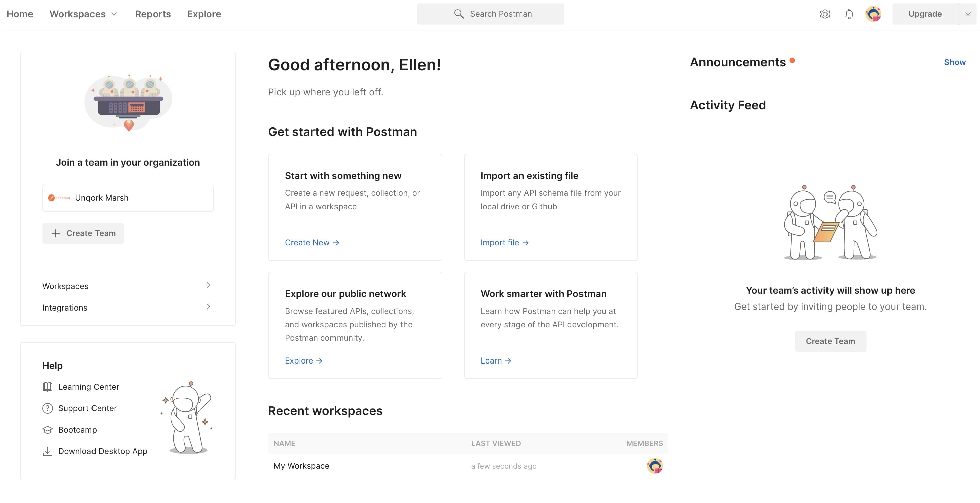Click the Recent workspaces heading
The height and width of the screenshot is (503, 980).
[x=325, y=411]
